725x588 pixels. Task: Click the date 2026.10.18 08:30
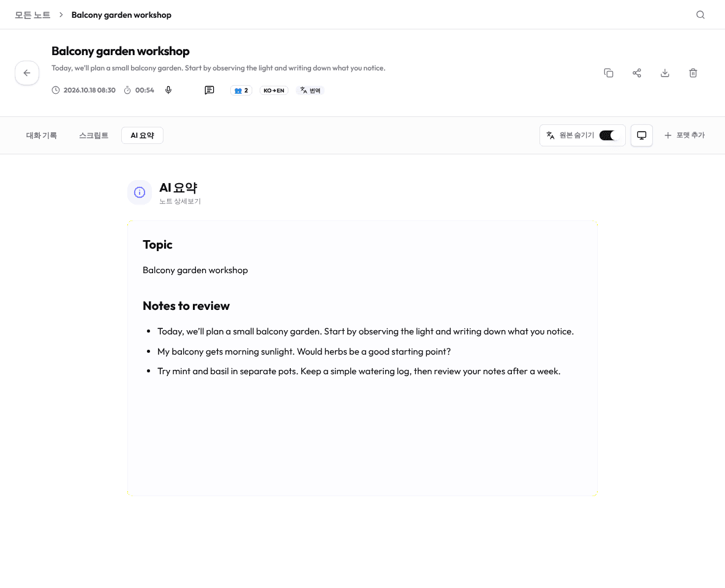[89, 90]
